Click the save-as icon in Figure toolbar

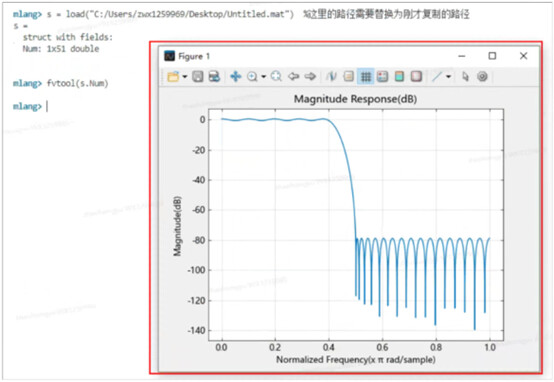pyautogui.click(x=214, y=76)
